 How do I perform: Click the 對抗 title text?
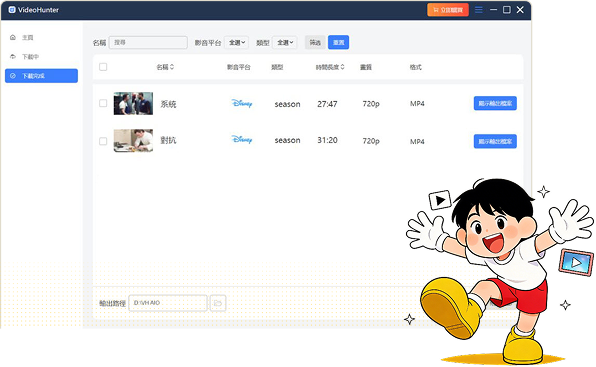coord(168,140)
